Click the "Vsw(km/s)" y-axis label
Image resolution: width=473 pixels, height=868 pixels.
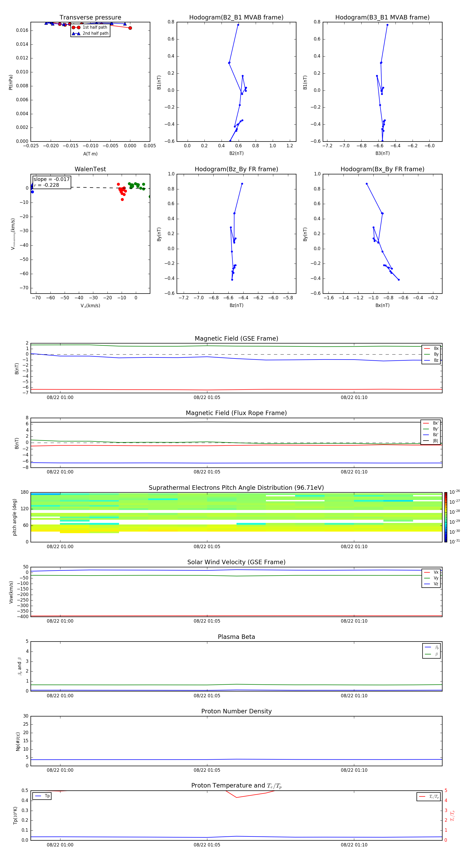[x=11, y=592]
